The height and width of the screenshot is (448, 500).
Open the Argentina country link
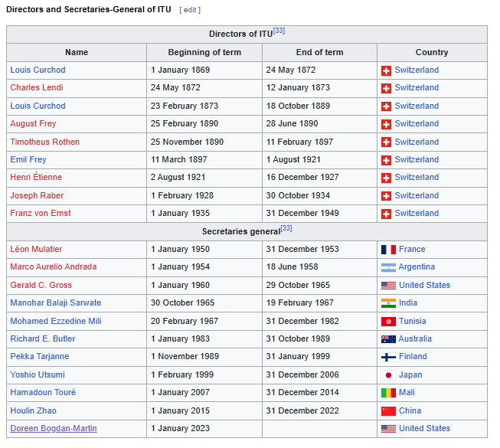pos(417,267)
